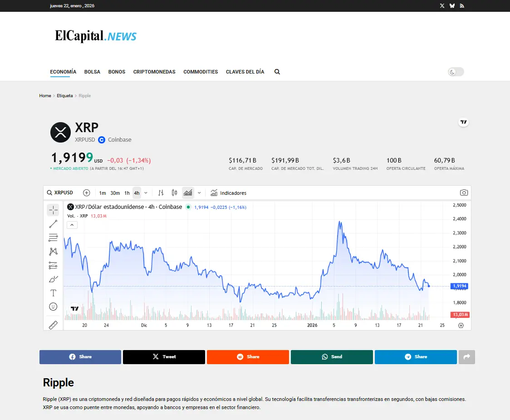Open the Fibonacci retracement lines tool
The image size is (510, 420).
[x=53, y=237]
